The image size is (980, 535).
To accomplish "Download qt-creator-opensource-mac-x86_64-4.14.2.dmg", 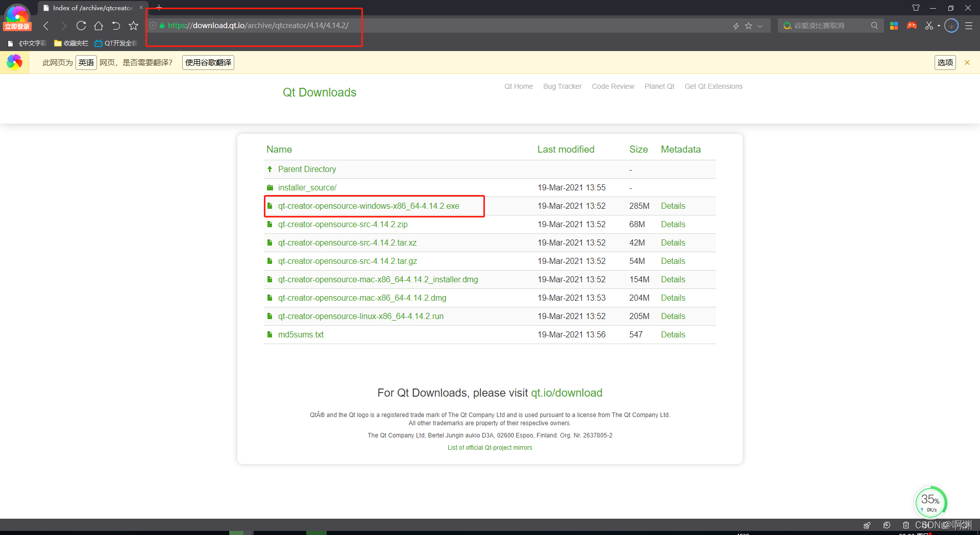I will coord(362,298).
